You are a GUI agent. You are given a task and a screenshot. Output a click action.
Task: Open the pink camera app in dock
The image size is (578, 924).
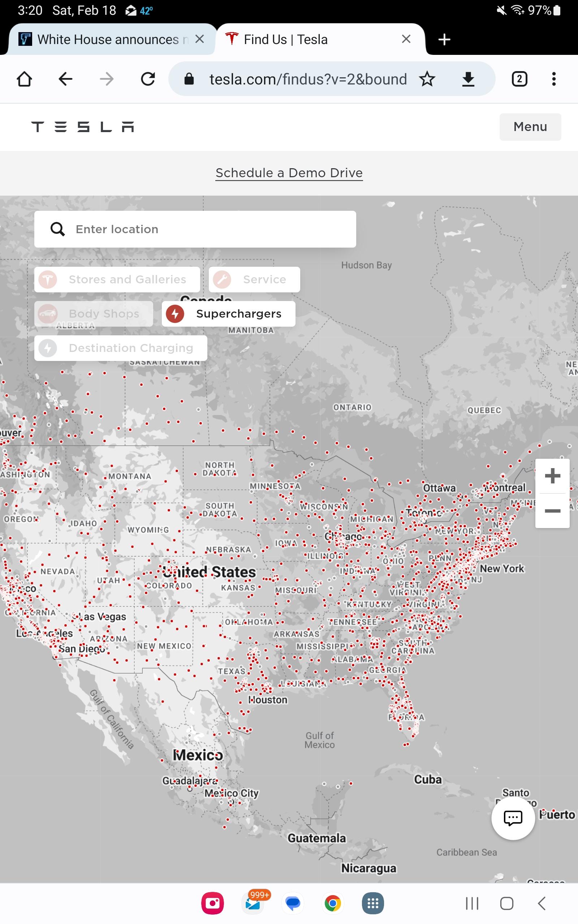pyautogui.click(x=212, y=903)
